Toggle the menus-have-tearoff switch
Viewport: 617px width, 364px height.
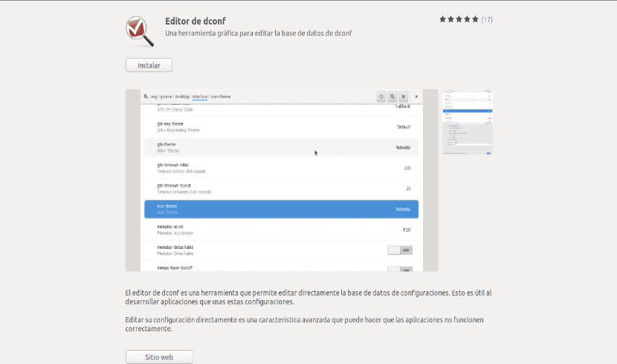point(400,269)
